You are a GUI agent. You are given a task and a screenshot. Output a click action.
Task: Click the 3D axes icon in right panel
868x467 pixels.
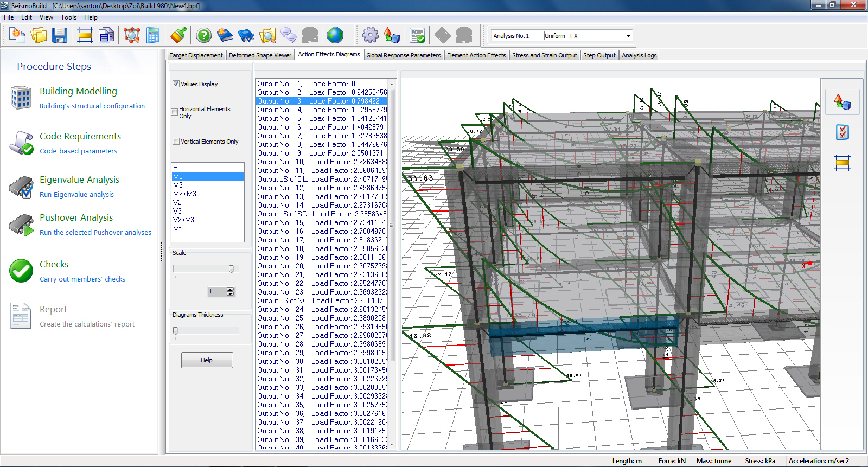pos(842,102)
